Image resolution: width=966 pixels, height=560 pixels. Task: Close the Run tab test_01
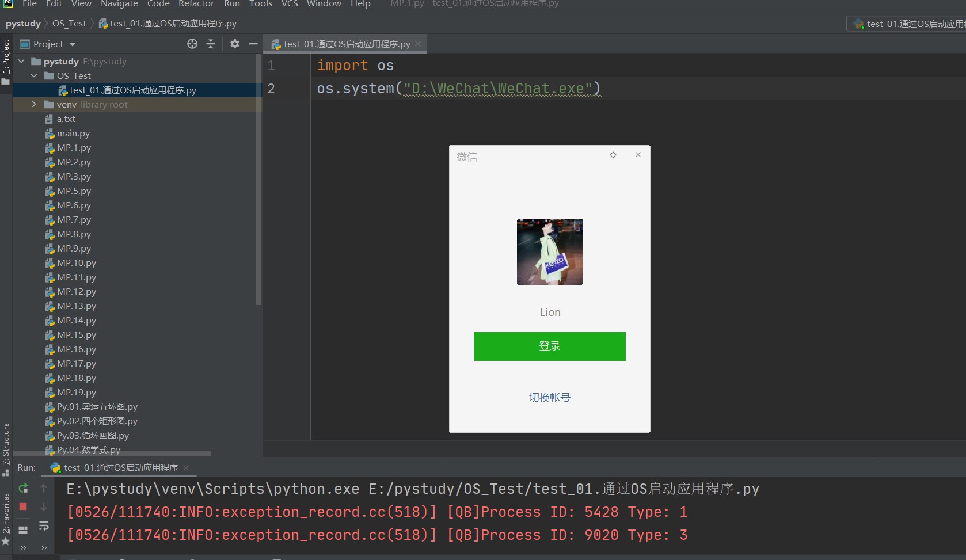point(186,468)
